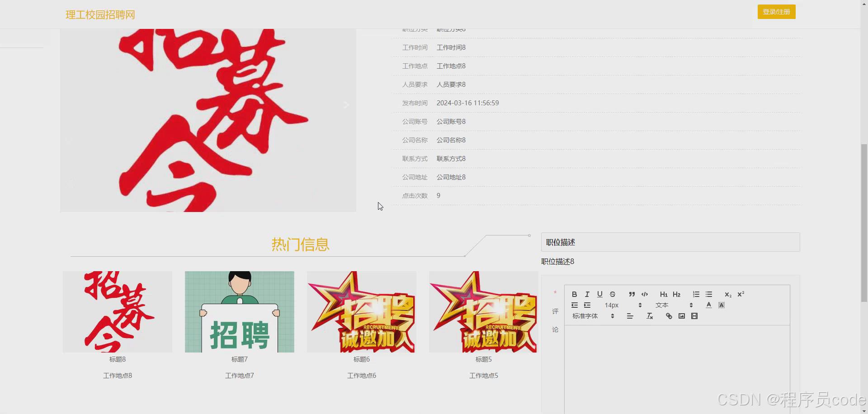Open the text color picker

point(709,305)
